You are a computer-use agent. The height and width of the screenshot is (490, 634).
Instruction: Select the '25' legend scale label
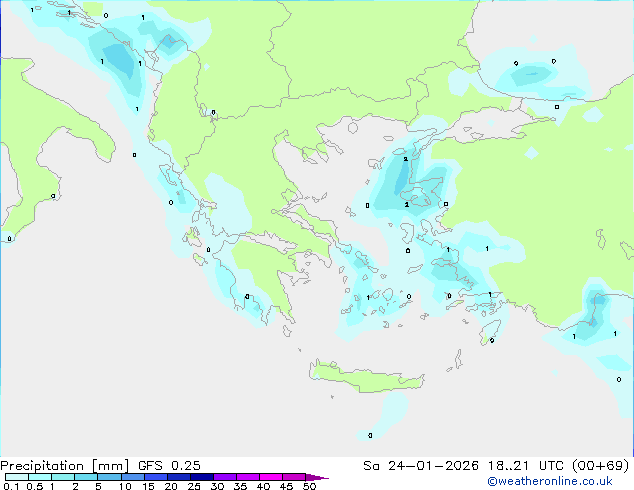pyautogui.click(x=194, y=486)
